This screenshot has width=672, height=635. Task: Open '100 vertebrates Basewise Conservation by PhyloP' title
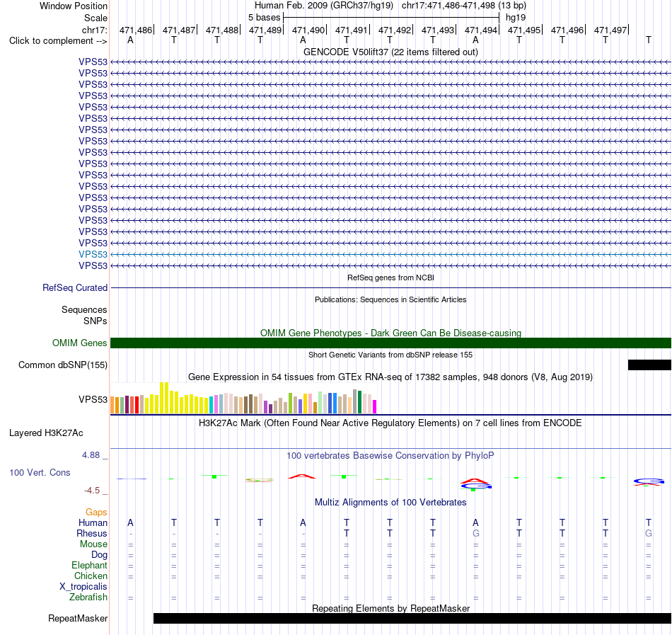(390, 455)
